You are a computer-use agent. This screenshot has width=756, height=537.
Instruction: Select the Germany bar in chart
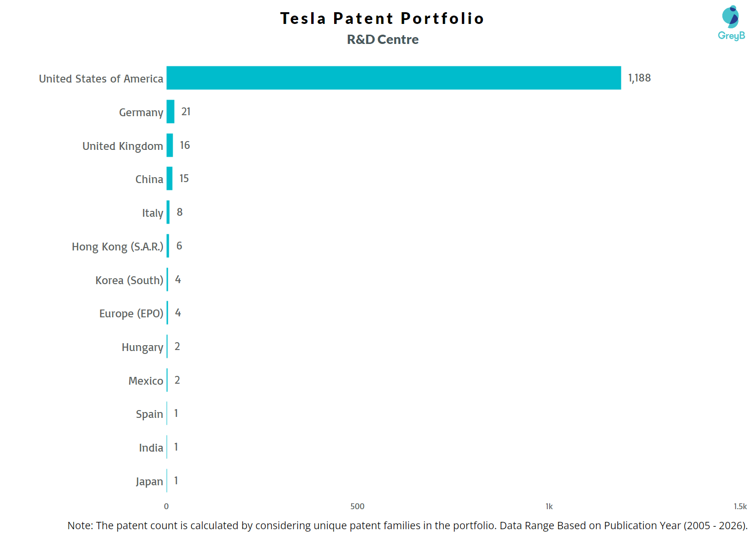(170, 112)
